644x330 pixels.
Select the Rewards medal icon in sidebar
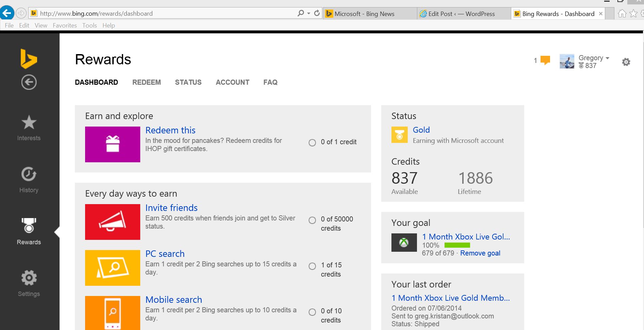coord(29,226)
